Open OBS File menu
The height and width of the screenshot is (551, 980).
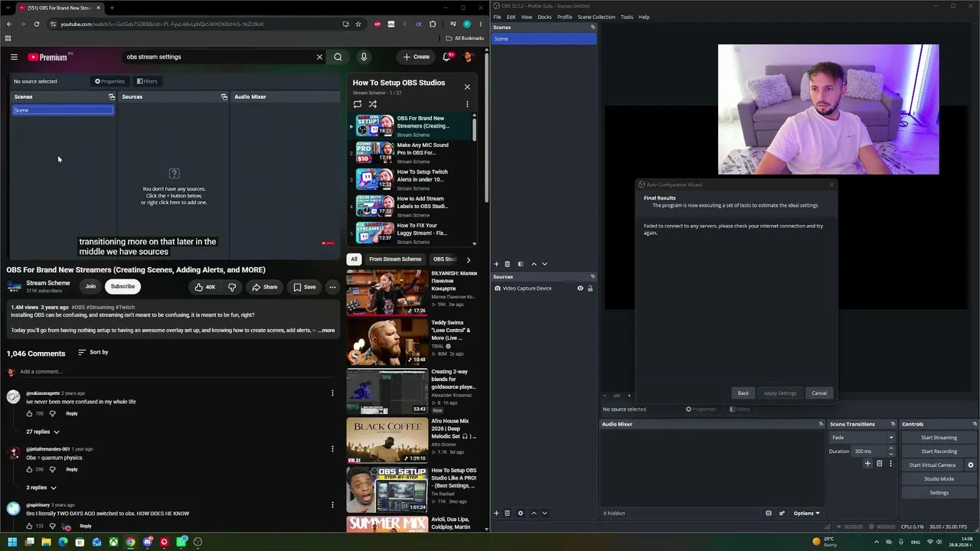click(497, 17)
